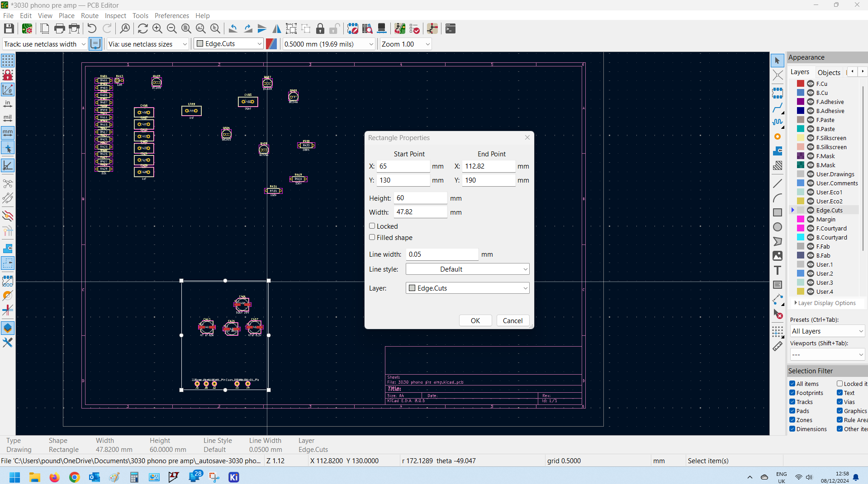The height and width of the screenshot is (484, 868).
Task: Select the Add Text tool
Action: click(x=778, y=270)
